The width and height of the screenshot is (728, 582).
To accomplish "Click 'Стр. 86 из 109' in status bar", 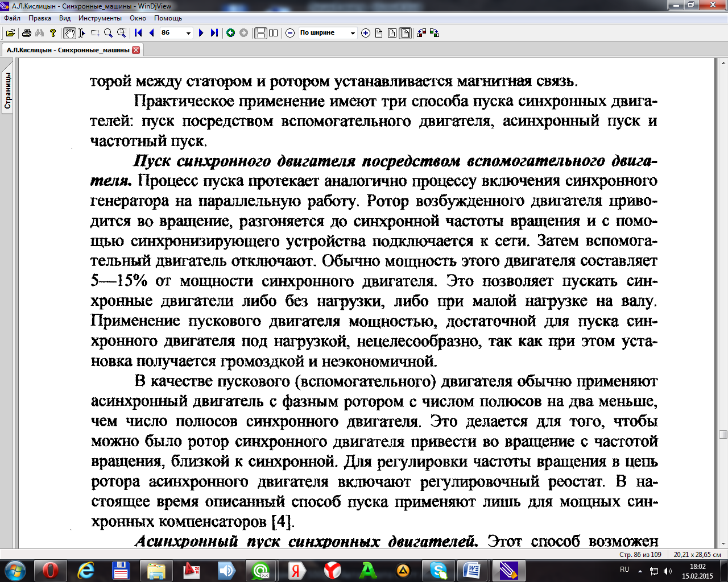I will [x=640, y=555].
